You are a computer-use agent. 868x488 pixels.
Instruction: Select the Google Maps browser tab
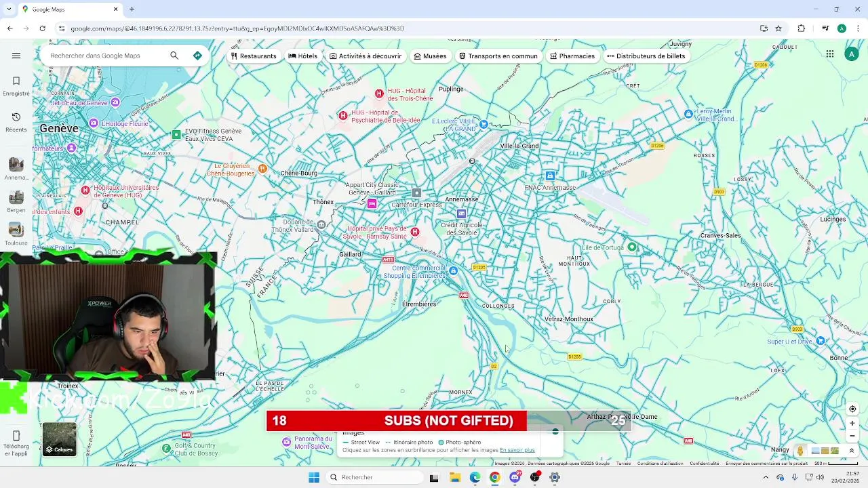pyautogui.click(x=70, y=9)
